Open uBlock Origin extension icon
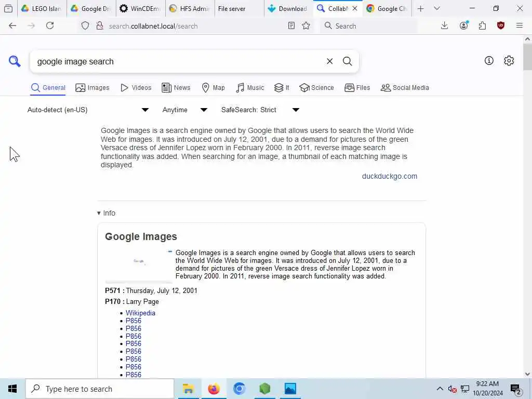Image resolution: width=532 pixels, height=399 pixels. pyautogui.click(x=500, y=26)
